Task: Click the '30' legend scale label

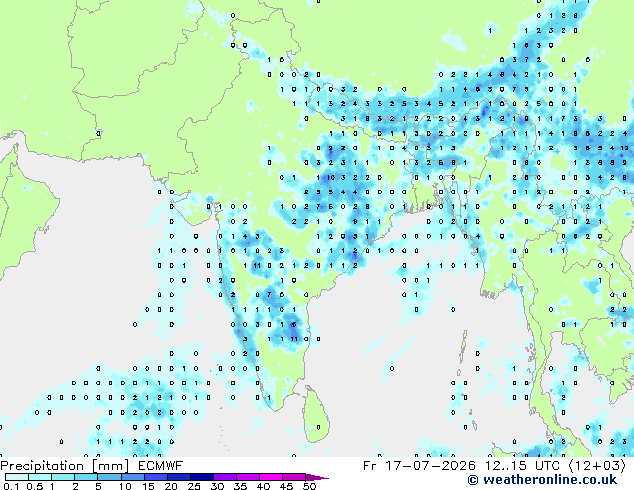Action: (217, 486)
